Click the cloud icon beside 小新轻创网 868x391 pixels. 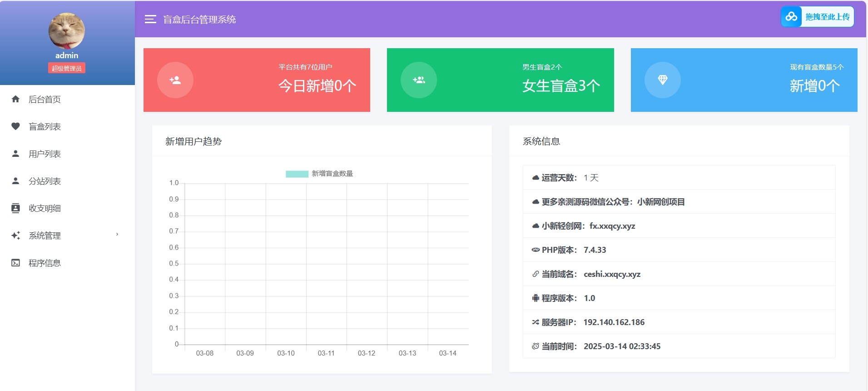[536, 226]
